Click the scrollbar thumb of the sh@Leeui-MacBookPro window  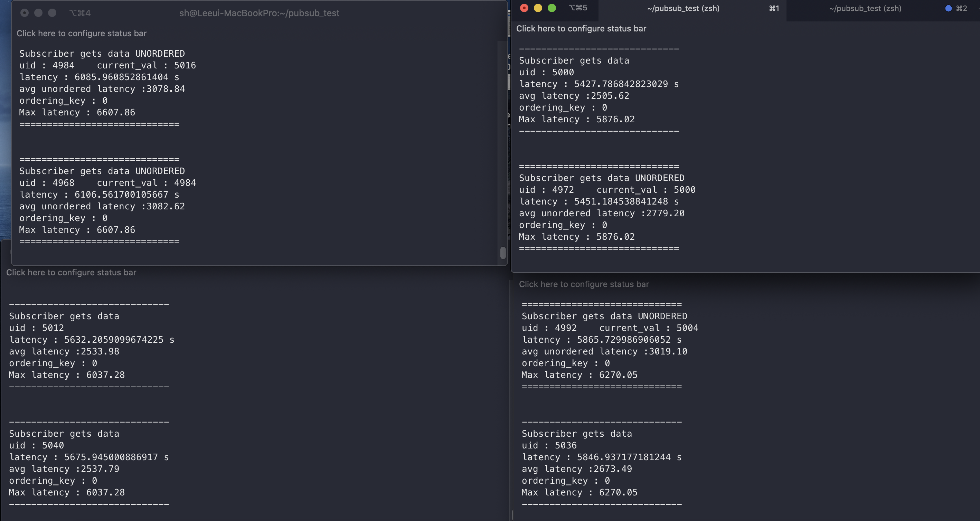click(x=503, y=253)
